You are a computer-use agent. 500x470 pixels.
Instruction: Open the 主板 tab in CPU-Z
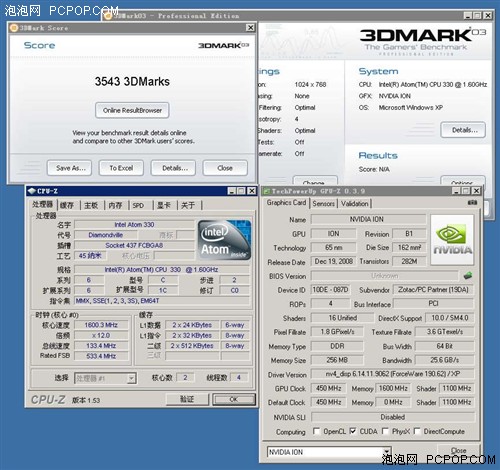[91, 205]
